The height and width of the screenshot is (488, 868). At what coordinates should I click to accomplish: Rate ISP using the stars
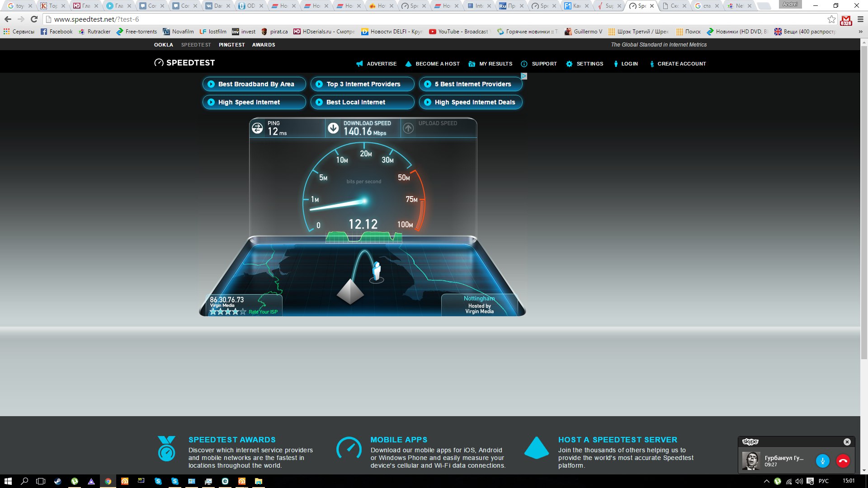[228, 312]
